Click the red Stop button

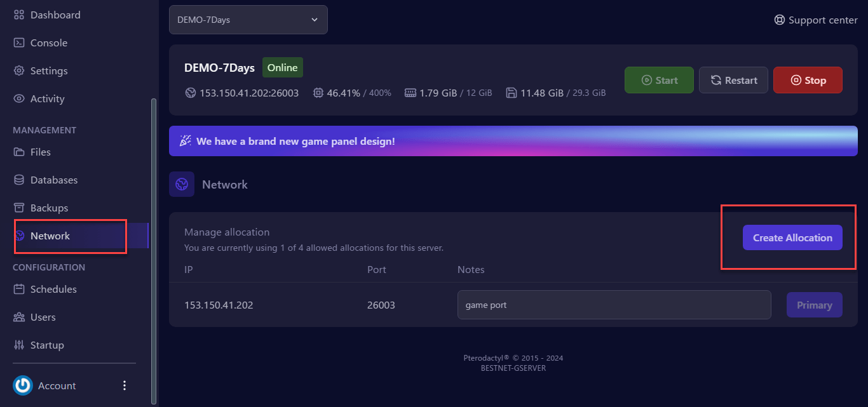pos(808,80)
